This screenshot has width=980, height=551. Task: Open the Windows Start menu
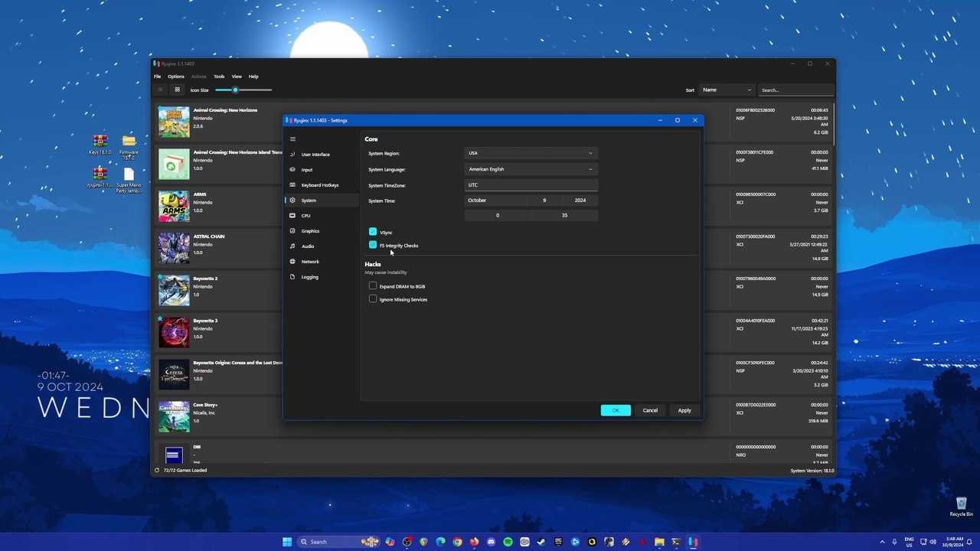pos(287,542)
